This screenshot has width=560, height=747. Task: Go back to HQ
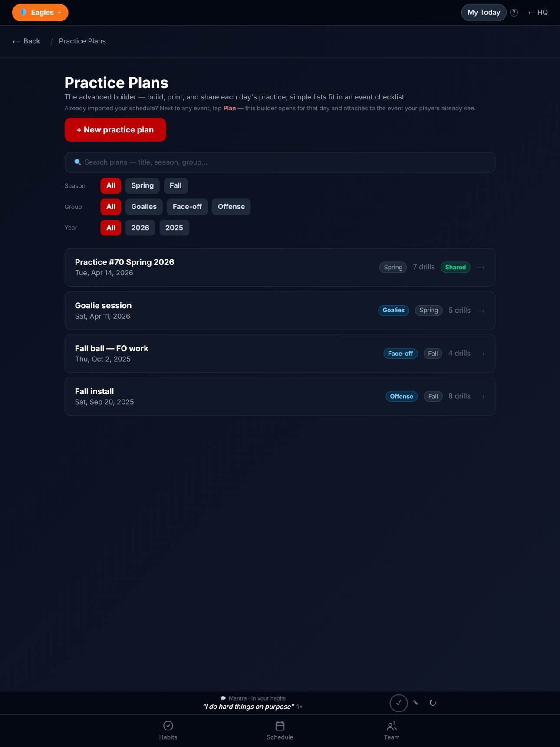coord(538,13)
